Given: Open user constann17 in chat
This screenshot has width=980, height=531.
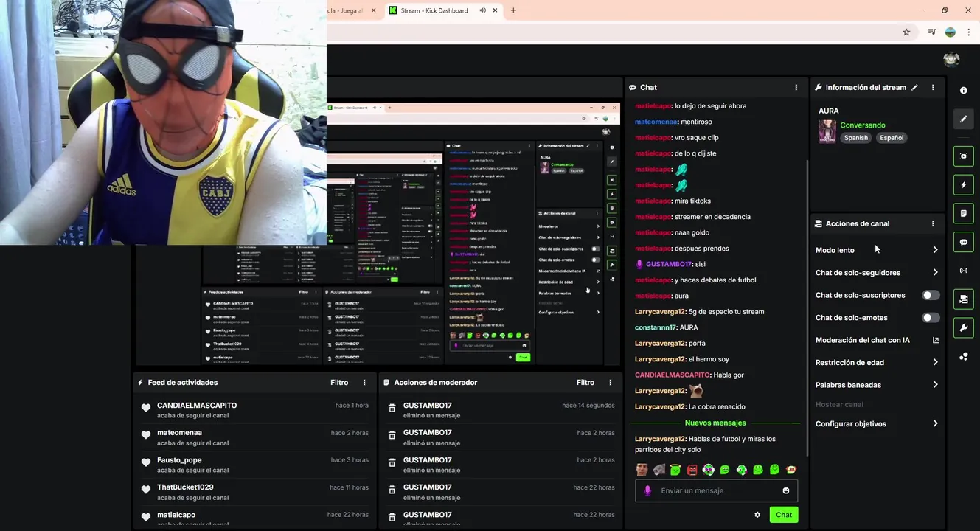Looking at the screenshot, I should point(656,327).
